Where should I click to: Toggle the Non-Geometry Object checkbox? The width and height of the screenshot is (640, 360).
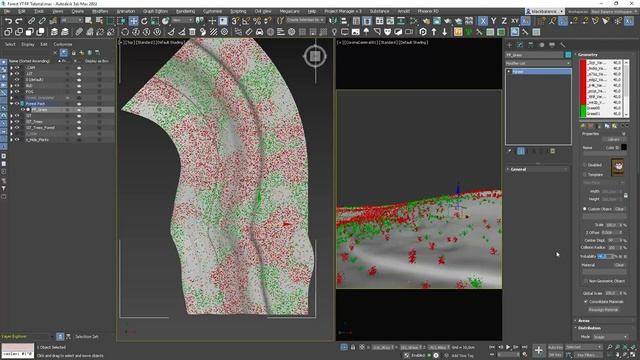pyautogui.click(x=586, y=281)
